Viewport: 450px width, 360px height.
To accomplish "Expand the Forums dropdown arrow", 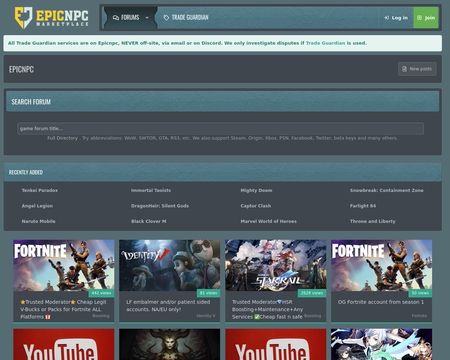I will point(147,17).
